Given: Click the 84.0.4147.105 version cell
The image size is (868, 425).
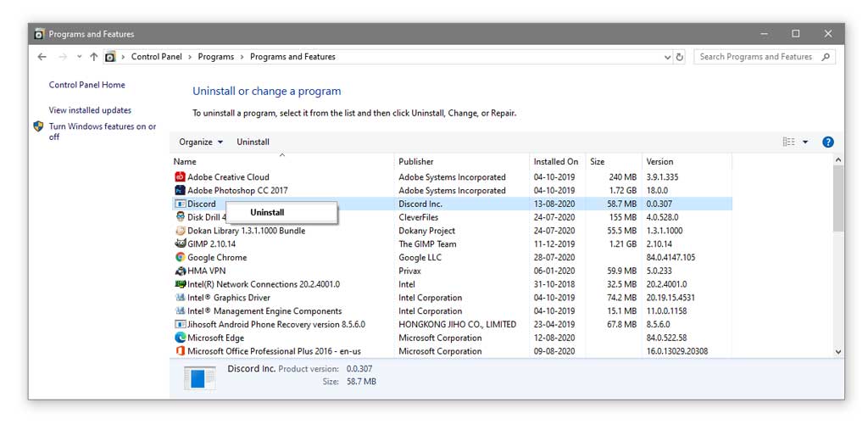Looking at the screenshot, I should [671, 257].
